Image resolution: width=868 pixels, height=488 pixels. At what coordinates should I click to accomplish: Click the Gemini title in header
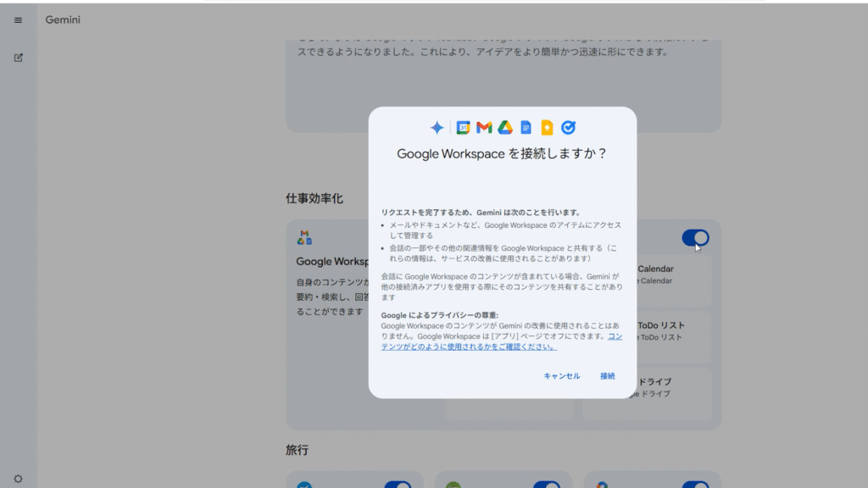pyautogui.click(x=63, y=19)
